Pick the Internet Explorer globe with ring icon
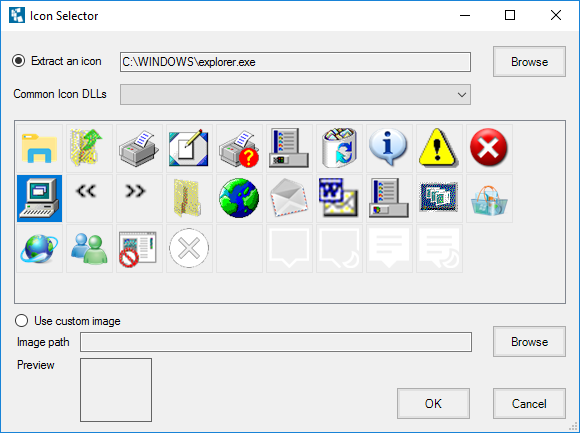The height and width of the screenshot is (433, 580). tap(40, 248)
